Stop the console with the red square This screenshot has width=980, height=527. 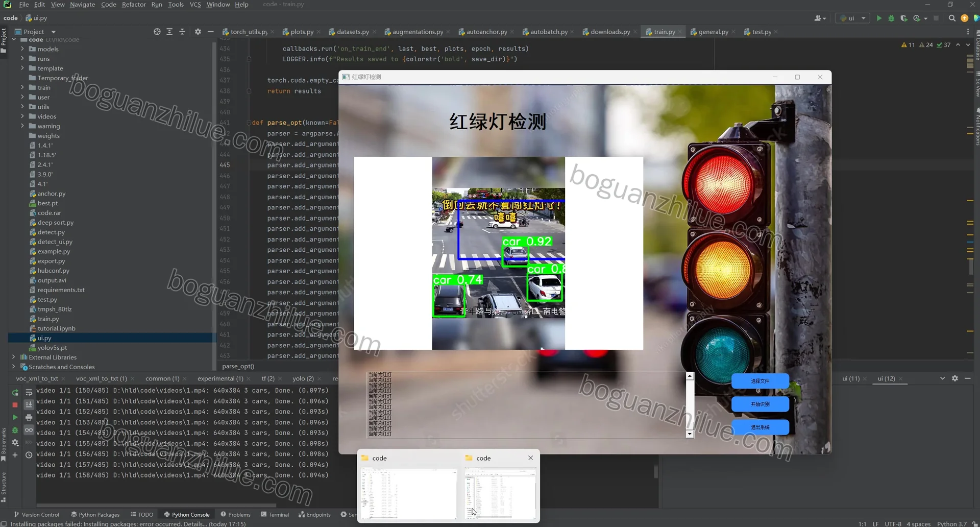(x=15, y=405)
